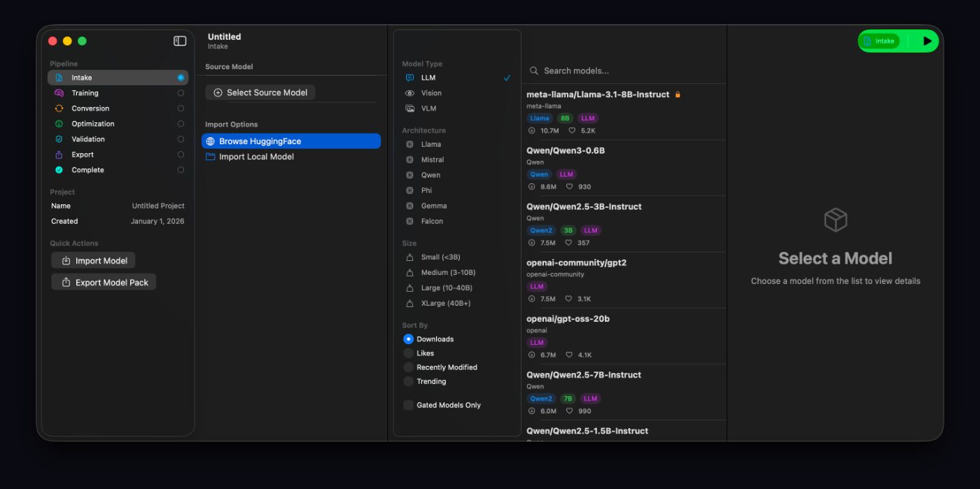Toggle the sidebar panel icon
Screen dimensions: 980x489
[180, 41]
